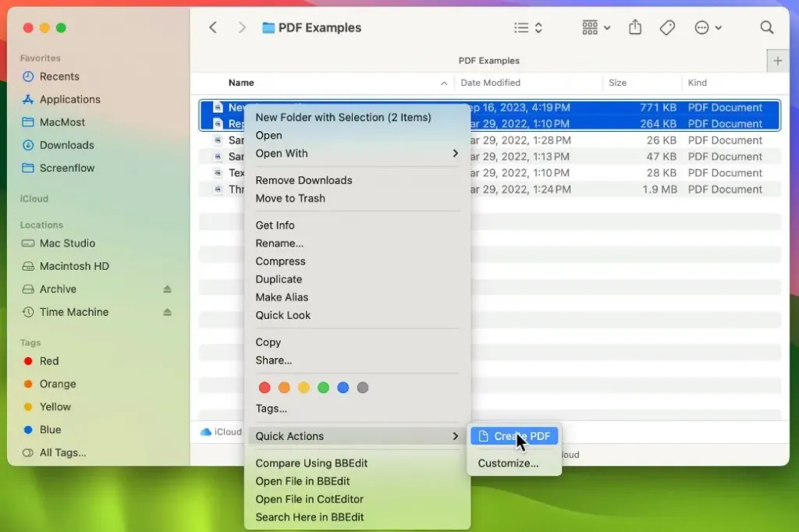The height and width of the screenshot is (532, 799).
Task: Choose Copy in context menu
Action: (268, 342)
